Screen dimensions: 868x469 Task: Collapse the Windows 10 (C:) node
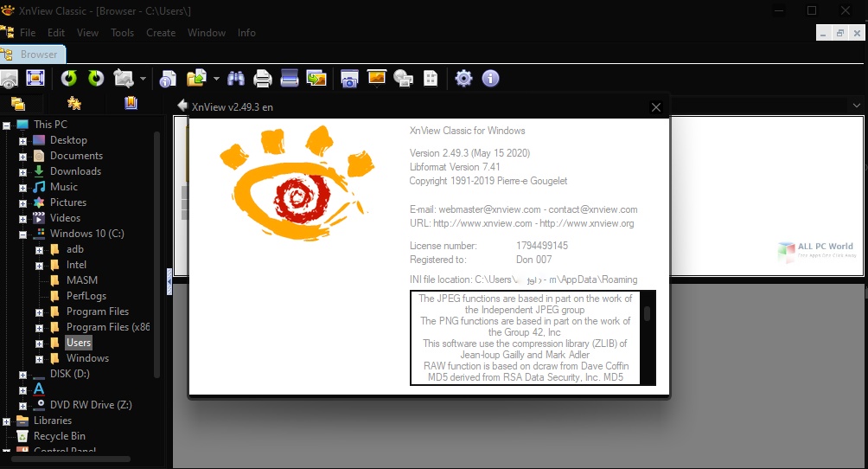[22, 234]
